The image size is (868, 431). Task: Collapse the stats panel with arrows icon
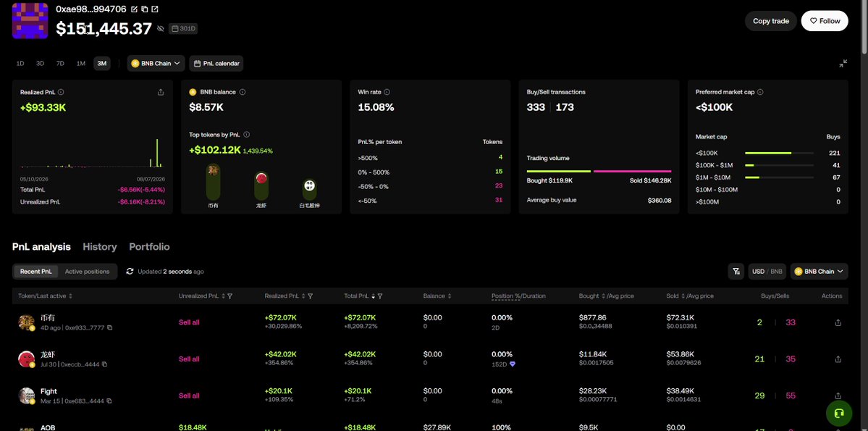843,64
